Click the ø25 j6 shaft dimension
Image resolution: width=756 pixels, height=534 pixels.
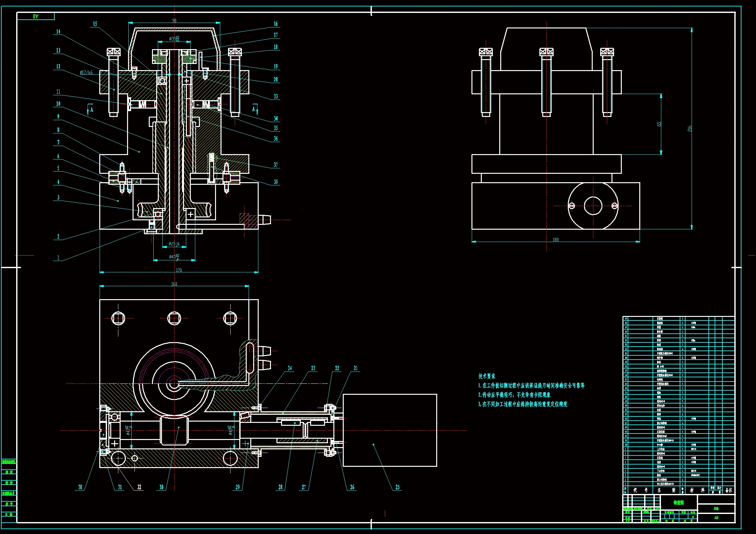pos(174,244)
